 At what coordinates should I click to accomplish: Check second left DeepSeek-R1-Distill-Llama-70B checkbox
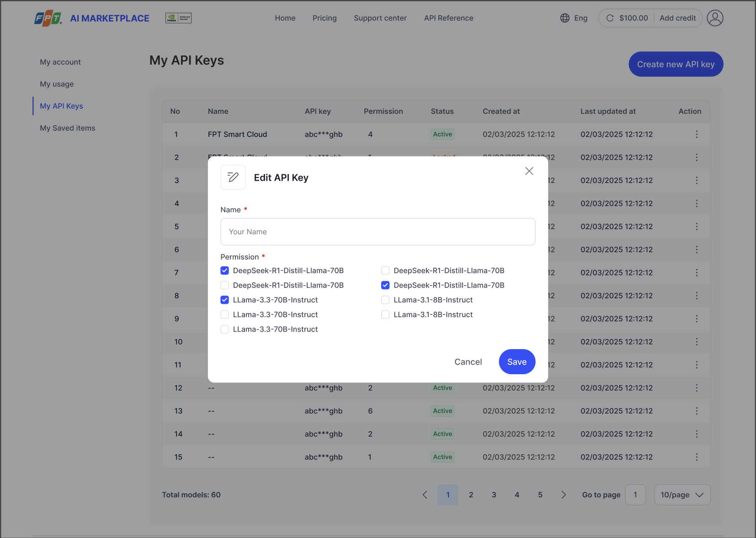(x=224, y=285)
